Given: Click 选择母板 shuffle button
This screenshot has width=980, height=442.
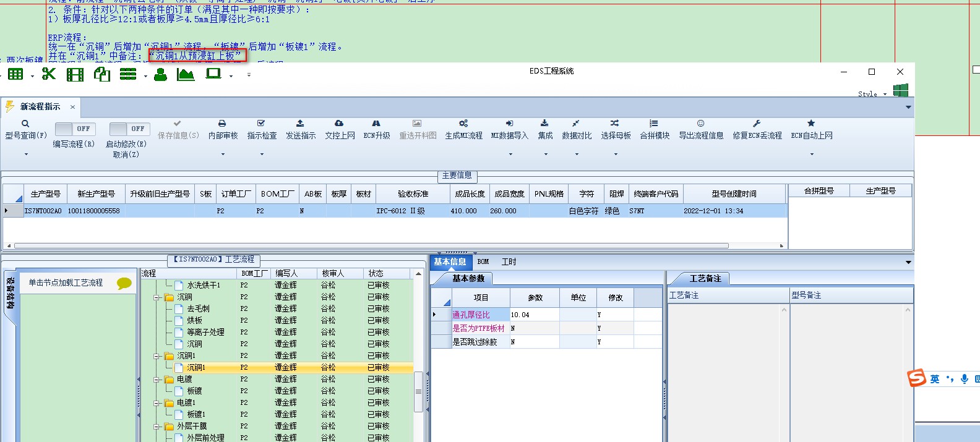Looking at the screenshot, I should 616,130.
